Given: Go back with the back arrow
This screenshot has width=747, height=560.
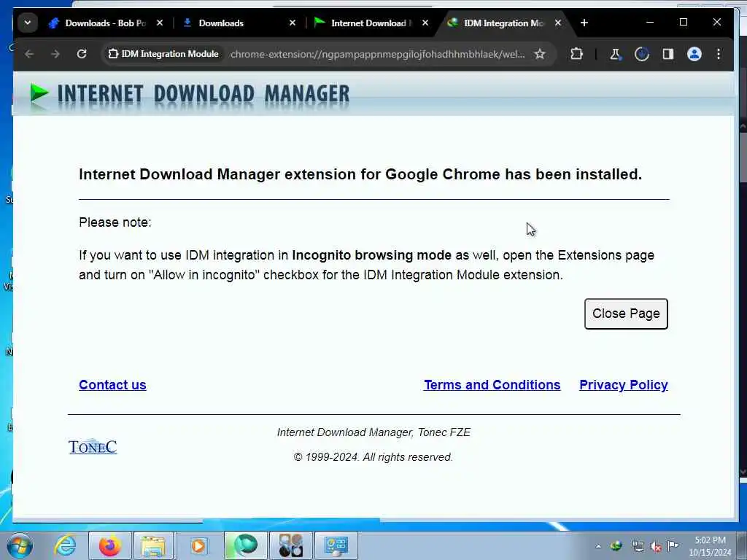Looking at the screenshot, I should [29, 54].
